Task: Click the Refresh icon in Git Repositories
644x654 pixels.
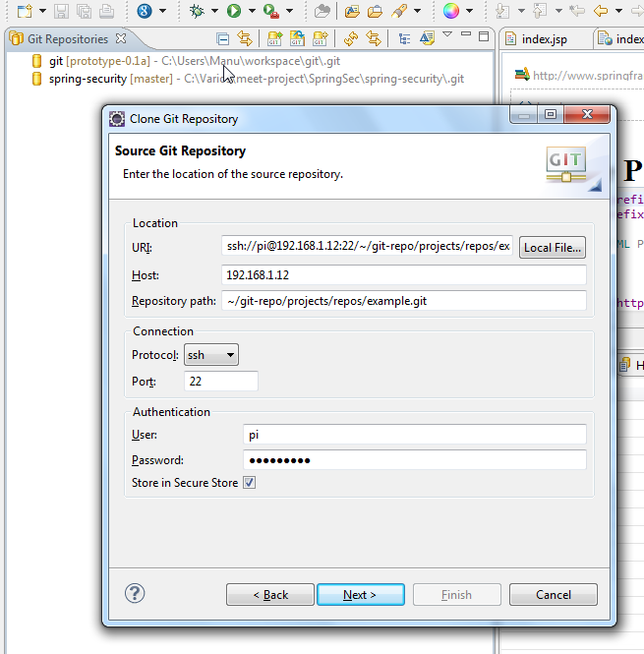Action: 351,38
